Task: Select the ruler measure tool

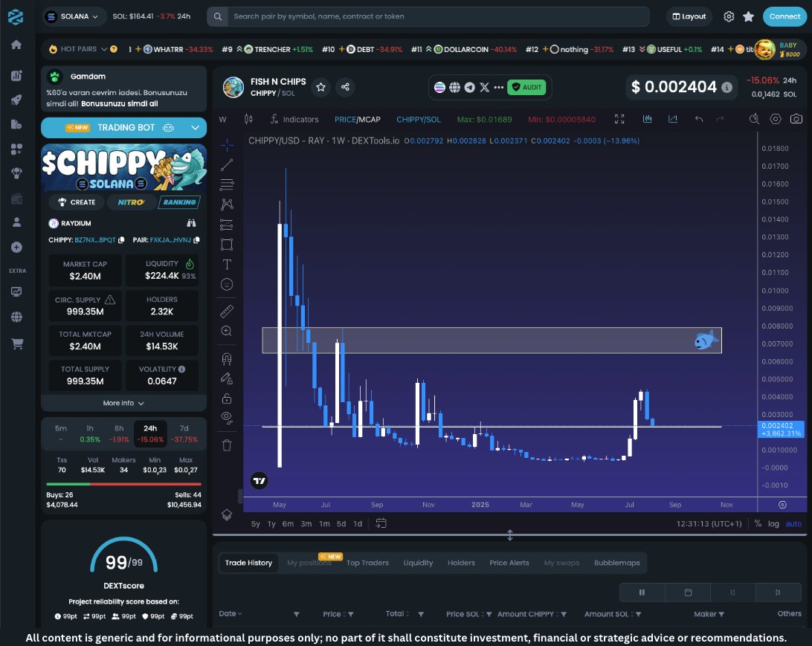Action: (227, 311)
